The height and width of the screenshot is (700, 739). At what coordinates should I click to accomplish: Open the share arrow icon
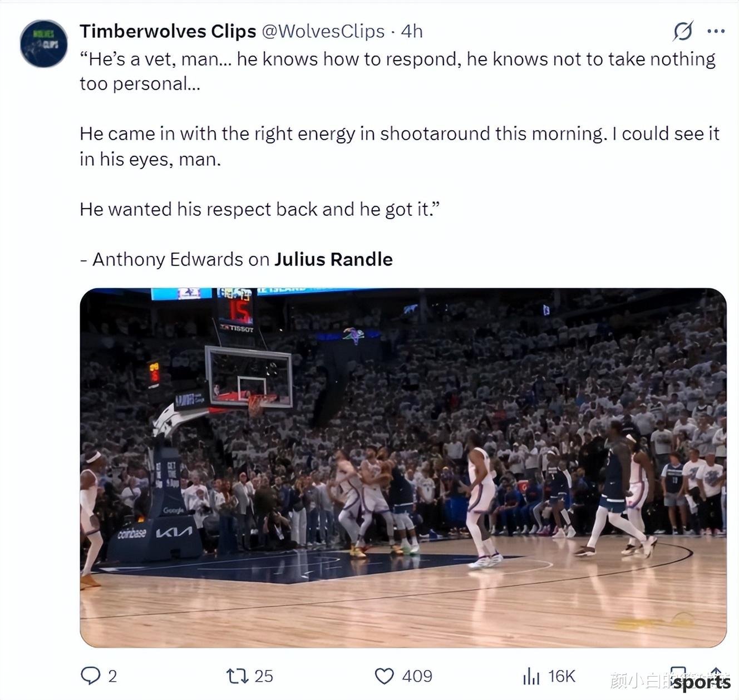(x=717, y=675)
